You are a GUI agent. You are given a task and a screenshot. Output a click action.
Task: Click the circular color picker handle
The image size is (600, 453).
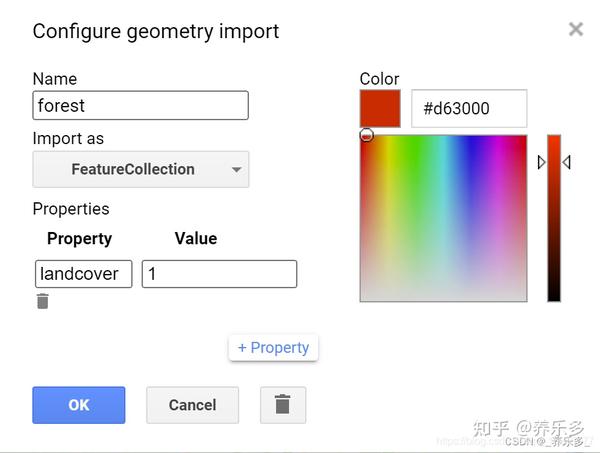(367, 135)
